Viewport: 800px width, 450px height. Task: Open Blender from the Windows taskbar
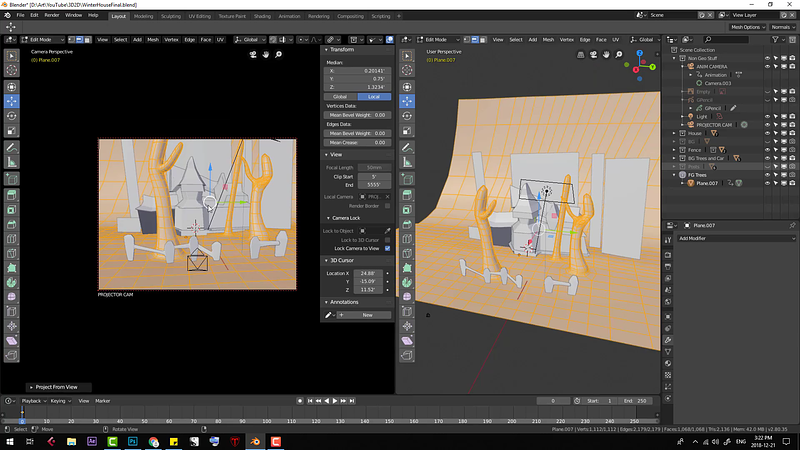click(255, 441)
